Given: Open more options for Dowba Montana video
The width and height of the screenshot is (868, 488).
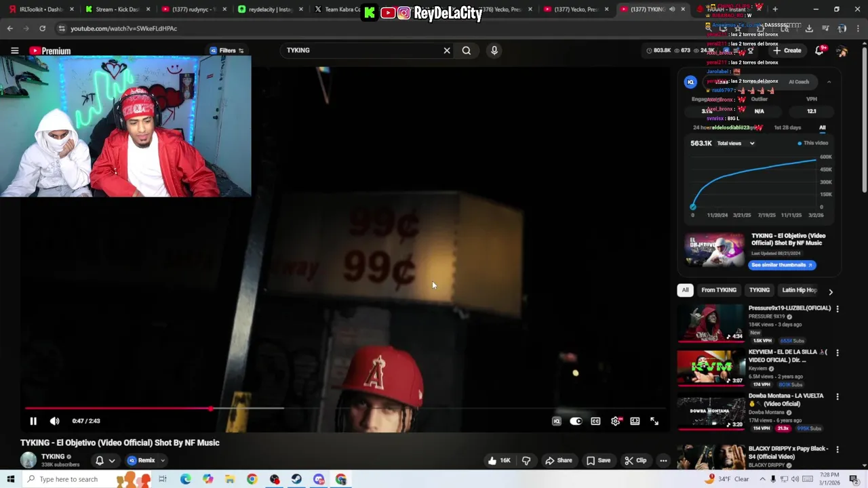Looking at the screenshot, I should coord(837,396).
